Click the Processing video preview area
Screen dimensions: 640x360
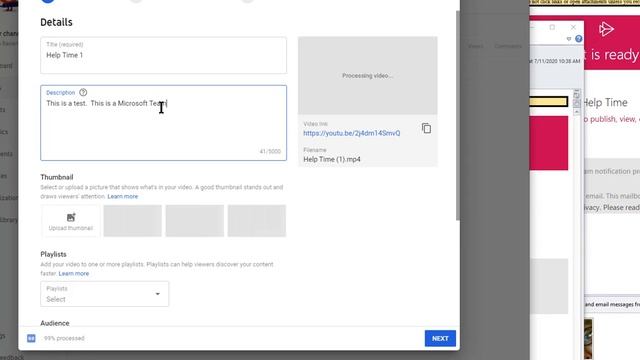(x=367, y=76)
